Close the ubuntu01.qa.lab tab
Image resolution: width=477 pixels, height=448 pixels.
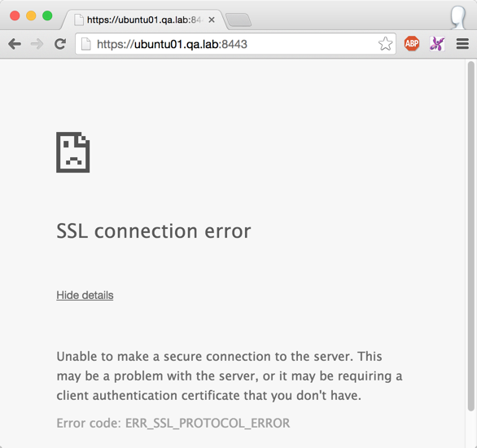click(212, 20)
